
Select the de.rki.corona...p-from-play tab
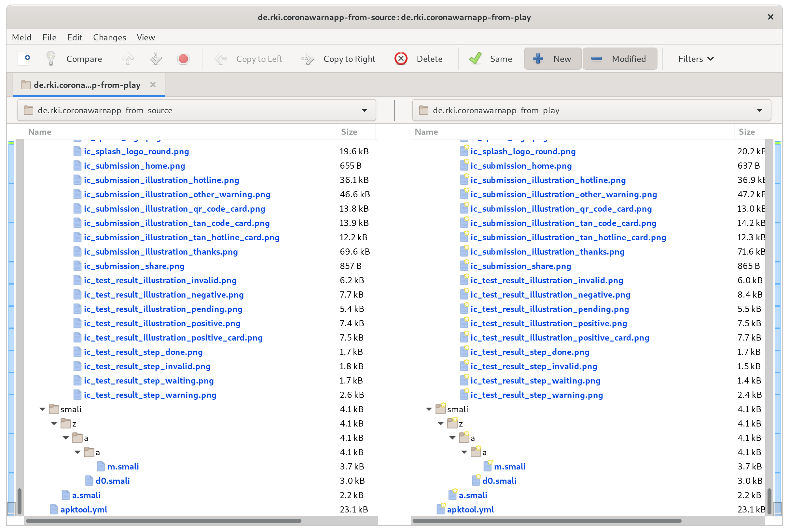point(89,85)
